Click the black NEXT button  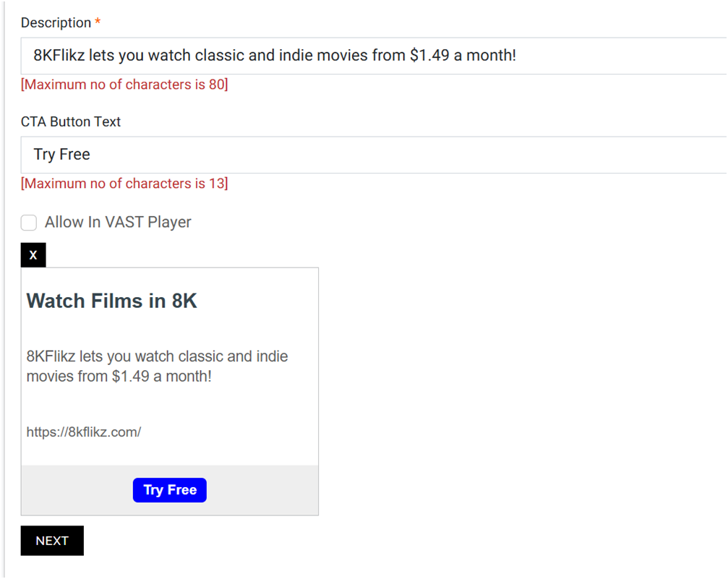[x=52, y=541]
